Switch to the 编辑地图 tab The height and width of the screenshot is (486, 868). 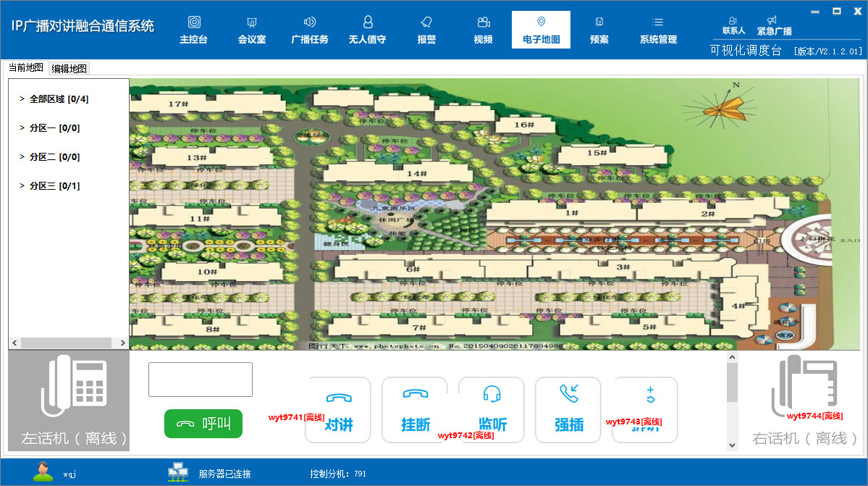[69, 69]
